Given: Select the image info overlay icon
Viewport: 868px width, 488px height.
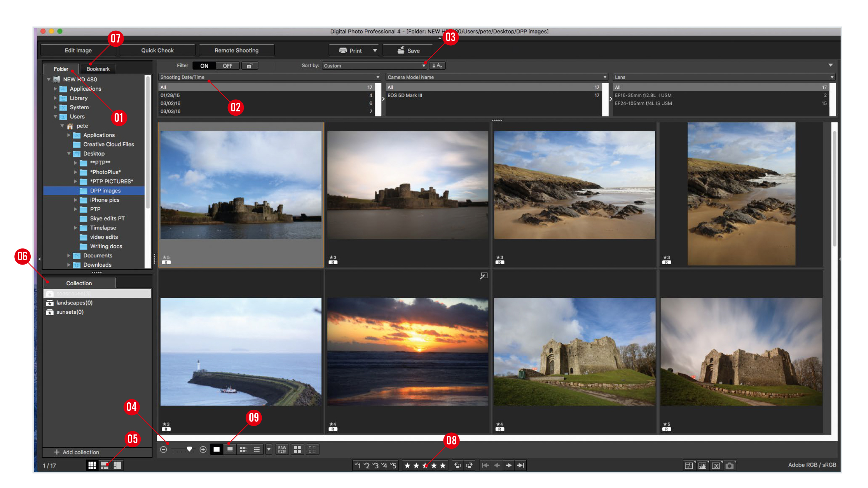Looking at the screenshot, I should pos(231,449).
